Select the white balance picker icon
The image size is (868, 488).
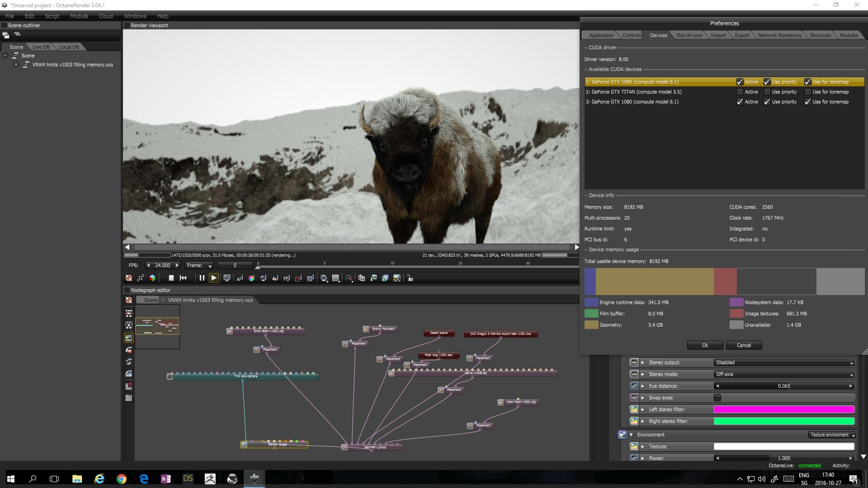tap(251, 278)
